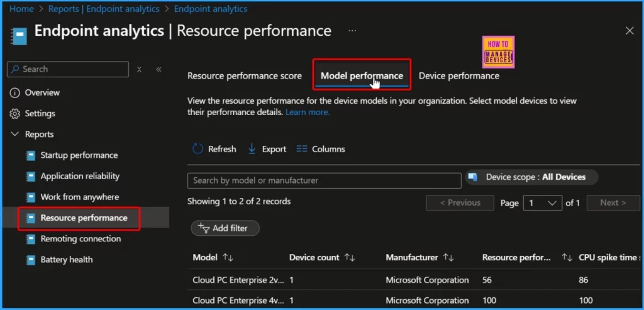Viewport: 644px width, 310px height.
Task: Click the Overview info icon
Action: 15,93
